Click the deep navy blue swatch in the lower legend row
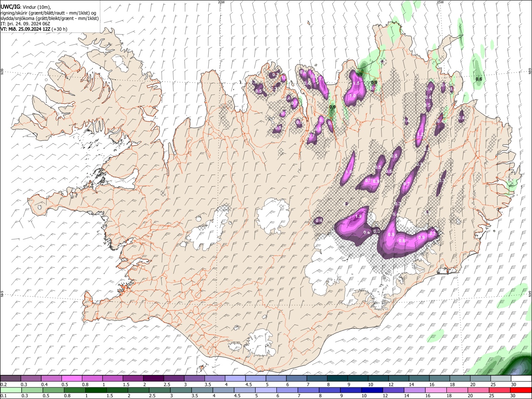The image size is (532, 399). pyautogui.click(x=372, y=390)
